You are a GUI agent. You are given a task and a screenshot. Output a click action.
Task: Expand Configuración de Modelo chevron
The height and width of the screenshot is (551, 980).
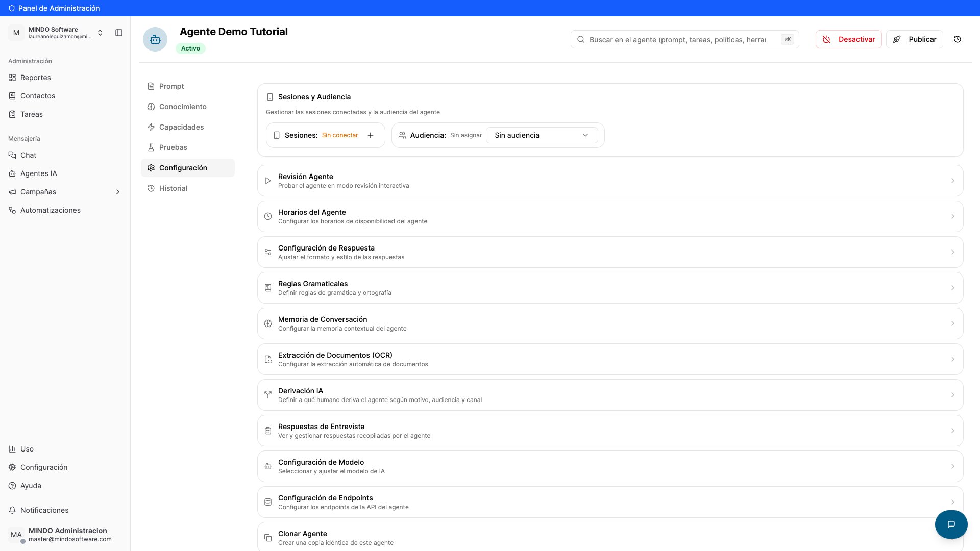pyautogui.click(x=952, y=466)
